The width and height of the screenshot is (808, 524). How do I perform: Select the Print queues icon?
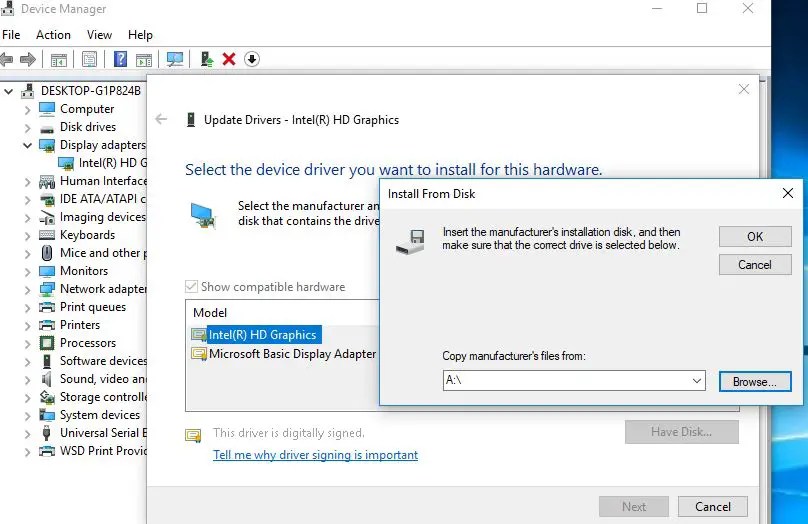pos(47,308)
